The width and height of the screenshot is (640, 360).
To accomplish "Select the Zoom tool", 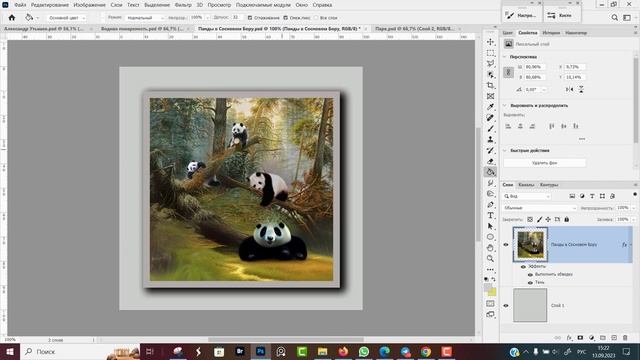I will pos(490,259).
